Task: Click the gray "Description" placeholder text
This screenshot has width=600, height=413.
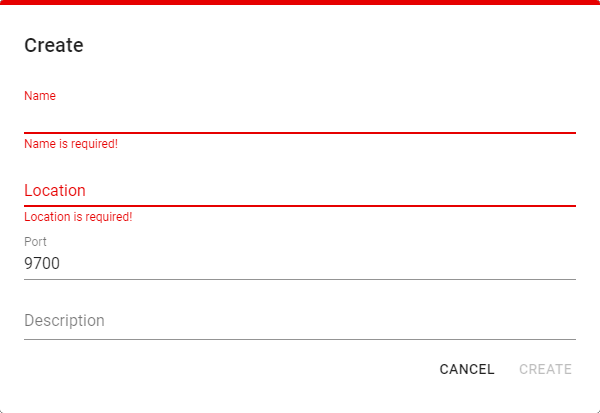Action: (x=65, y=321)
